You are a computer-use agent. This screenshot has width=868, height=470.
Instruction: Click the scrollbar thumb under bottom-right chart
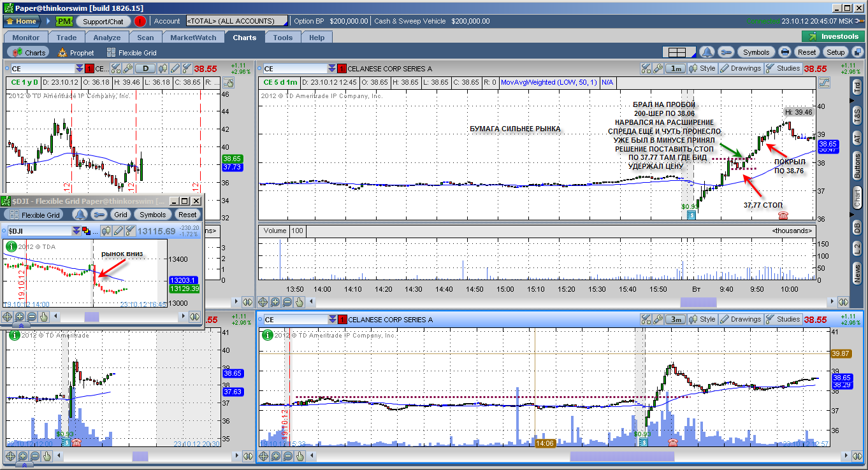(x=622, y=456)
